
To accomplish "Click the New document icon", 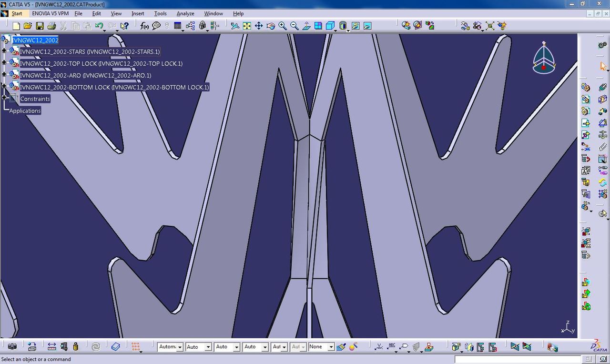I will click(x=16, y=26).
